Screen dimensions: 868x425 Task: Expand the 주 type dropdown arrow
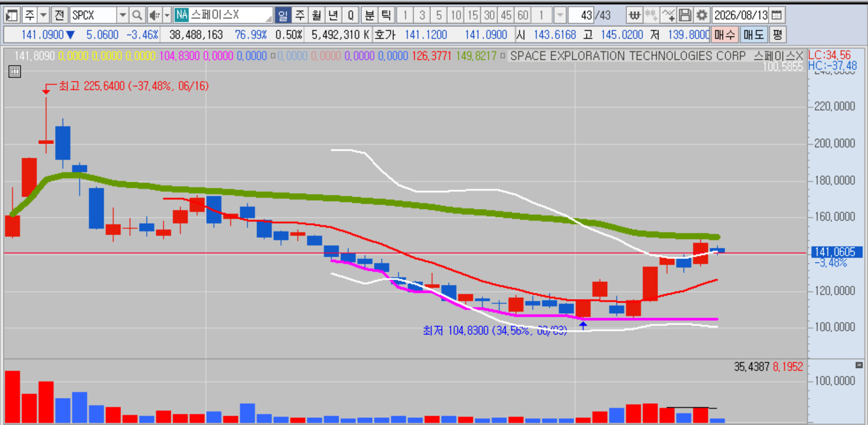(43, 15)
